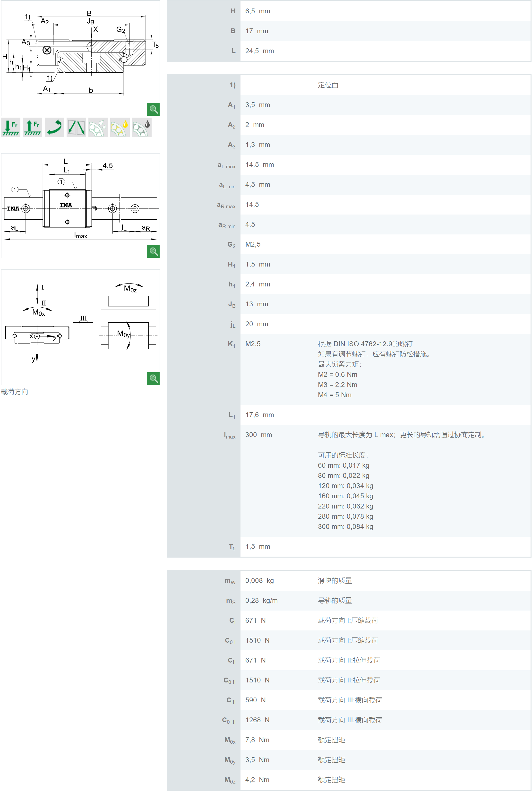
Task: Select mW carriage mass 0,008 kg
Action: point(259,581)
